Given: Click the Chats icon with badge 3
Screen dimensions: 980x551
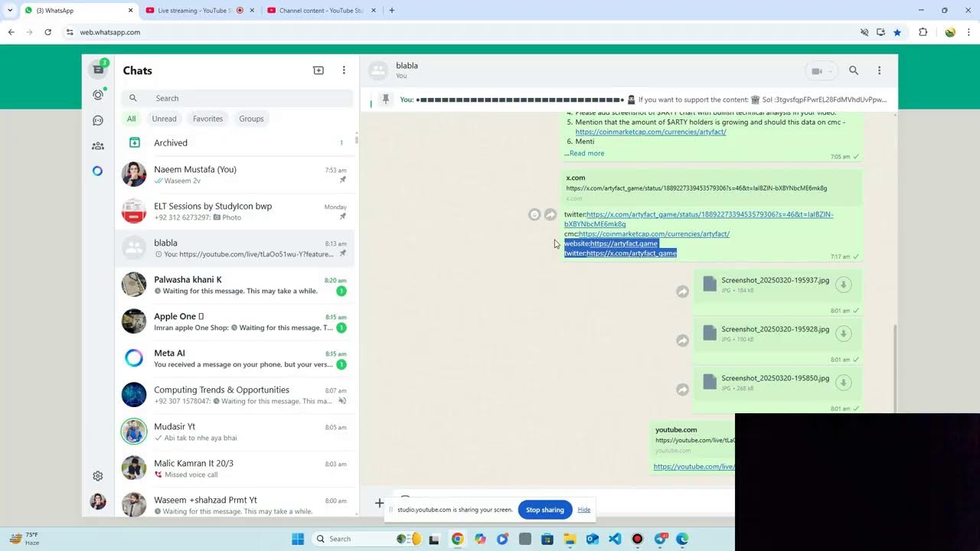Looking at the screenshot, I should pyautogui.click(x=98, y=70).
